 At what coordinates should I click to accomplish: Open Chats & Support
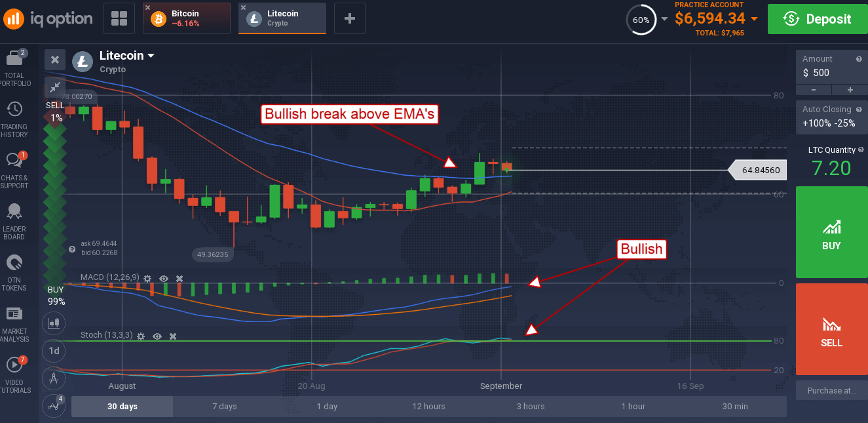(15, 171)
